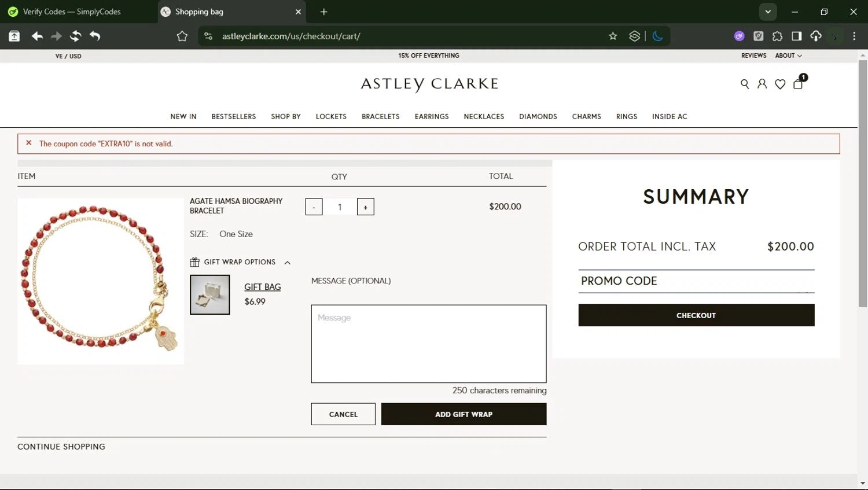Click the gift bag thumbnail image
The height and width of the screenshot is (490, 868).
(x=210, y=295)
